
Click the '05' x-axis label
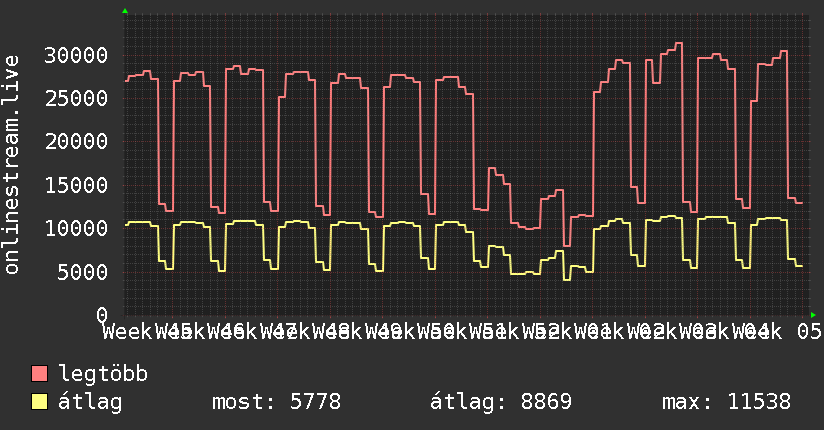tap(809, 332)
